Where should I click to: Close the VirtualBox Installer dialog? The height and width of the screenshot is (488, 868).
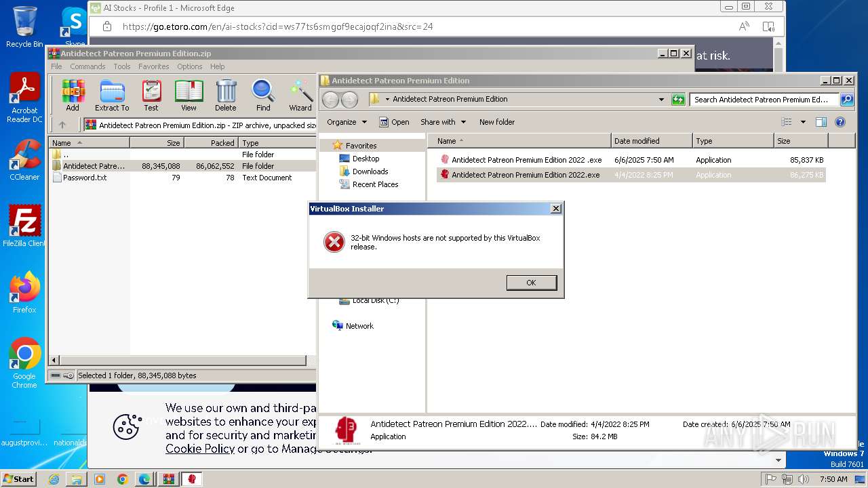coord(556,209)
